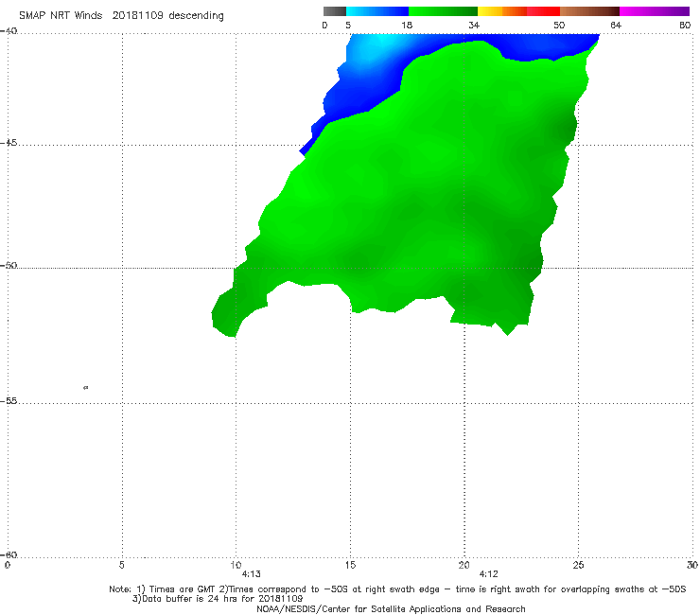700x615 pixels.
Task: Click the longitude label '20' on the bottom axis
Action: pos(464,565)
